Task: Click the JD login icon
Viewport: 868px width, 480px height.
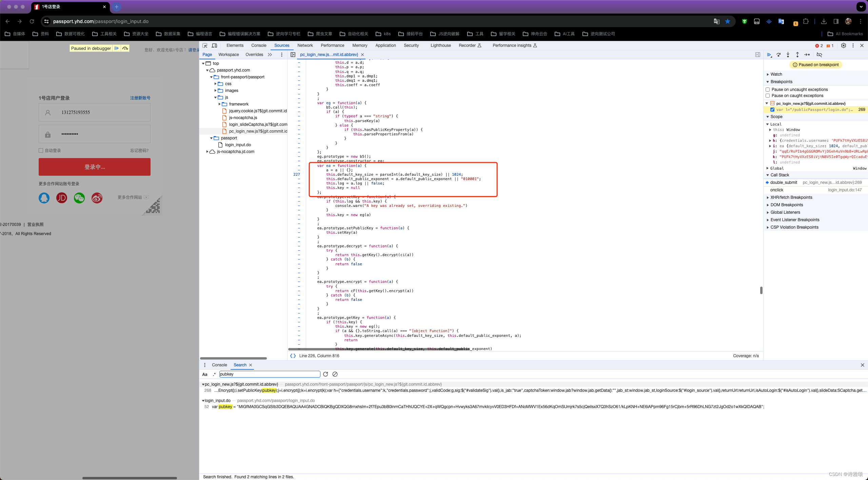Action: pyautogui.click(x=62, y=198)
